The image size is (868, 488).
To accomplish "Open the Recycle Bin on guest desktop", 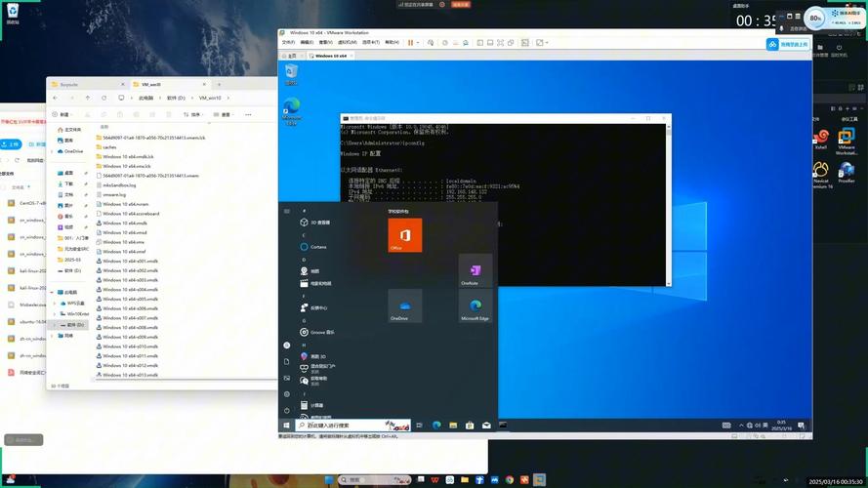I will 291,73.
